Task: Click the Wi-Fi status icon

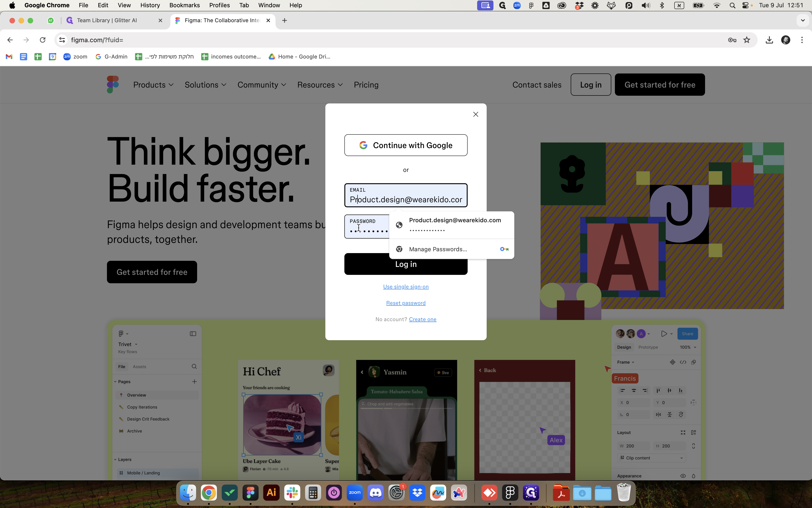Action: pos(717,5)
